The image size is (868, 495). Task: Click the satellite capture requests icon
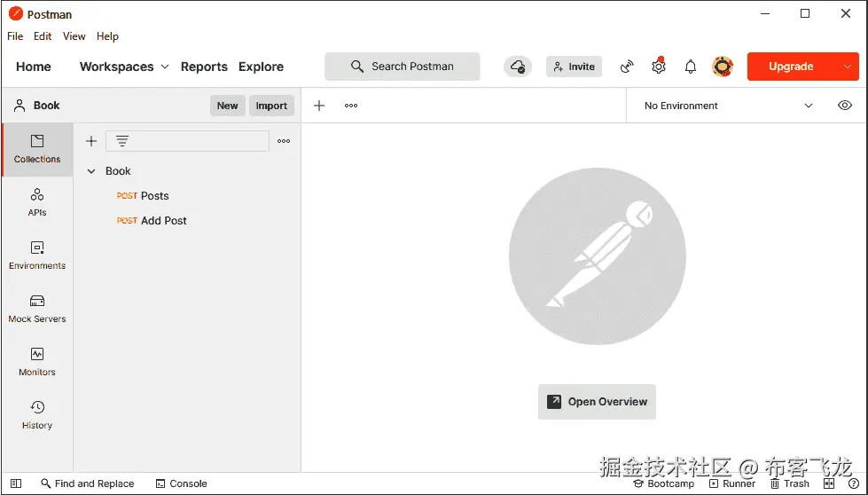coord(627,67)
